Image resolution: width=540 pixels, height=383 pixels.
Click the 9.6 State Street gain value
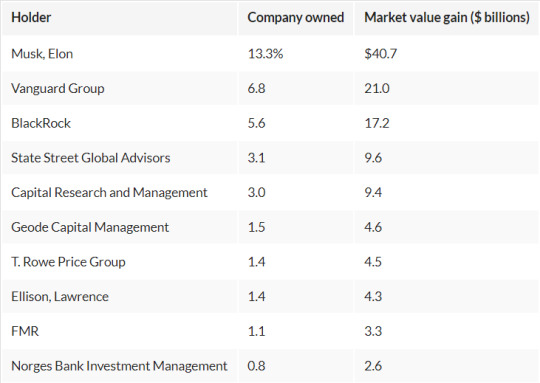pos(373,158)
